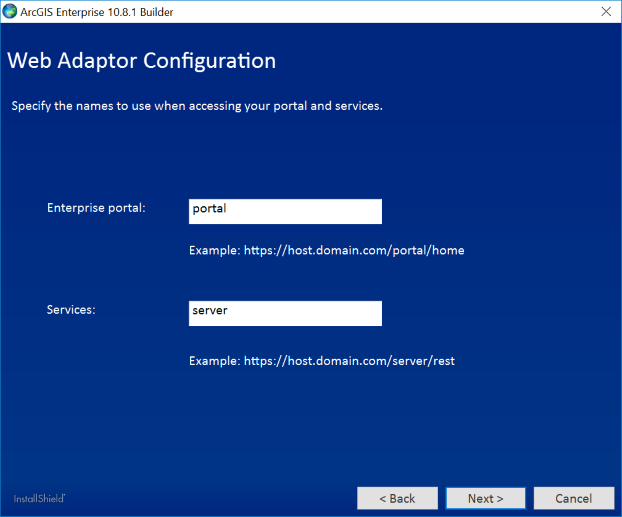Focus the Enterprise portal name field
This screenshot has width=622, height=517.
click(x=285, y=211)
